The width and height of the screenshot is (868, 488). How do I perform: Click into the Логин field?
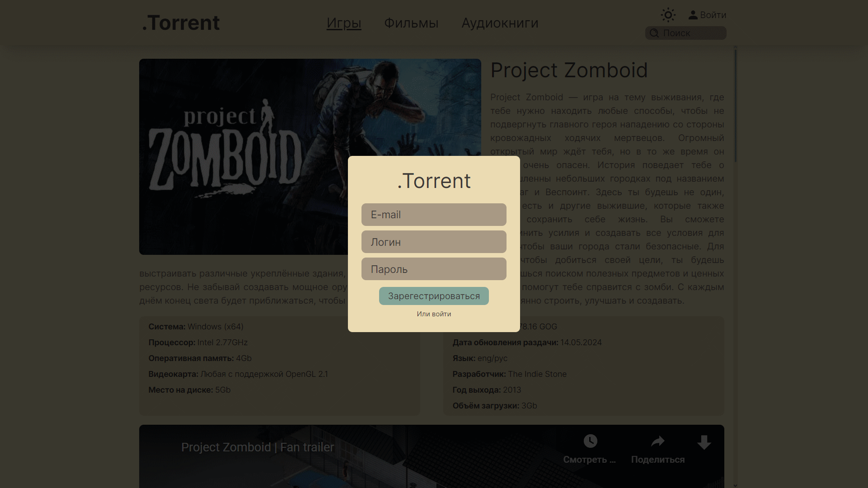pyautogui.click(x=434, y=242)
